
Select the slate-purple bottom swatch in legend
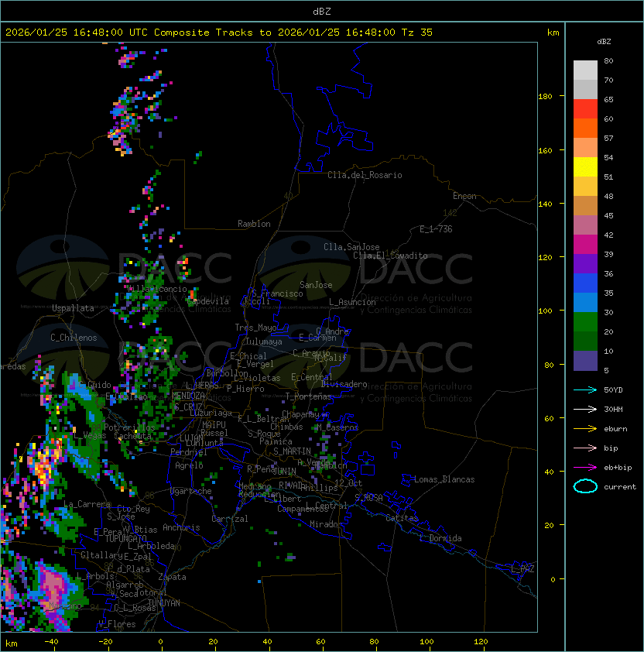point(585,361)
